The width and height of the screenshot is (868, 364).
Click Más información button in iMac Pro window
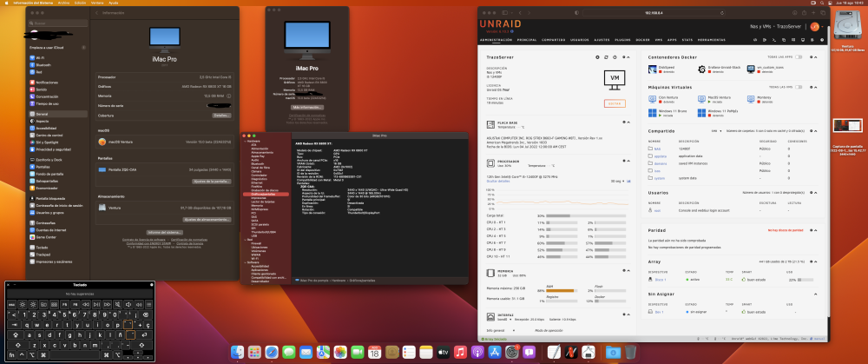[307, 107]
